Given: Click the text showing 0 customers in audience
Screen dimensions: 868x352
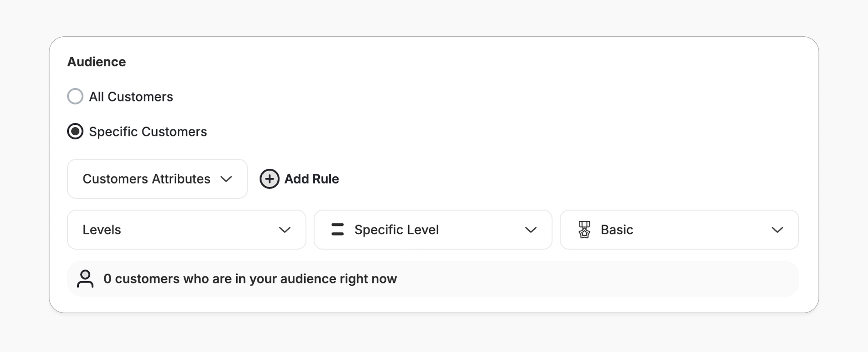Looking at the screenshot, I should click(251, 279).
